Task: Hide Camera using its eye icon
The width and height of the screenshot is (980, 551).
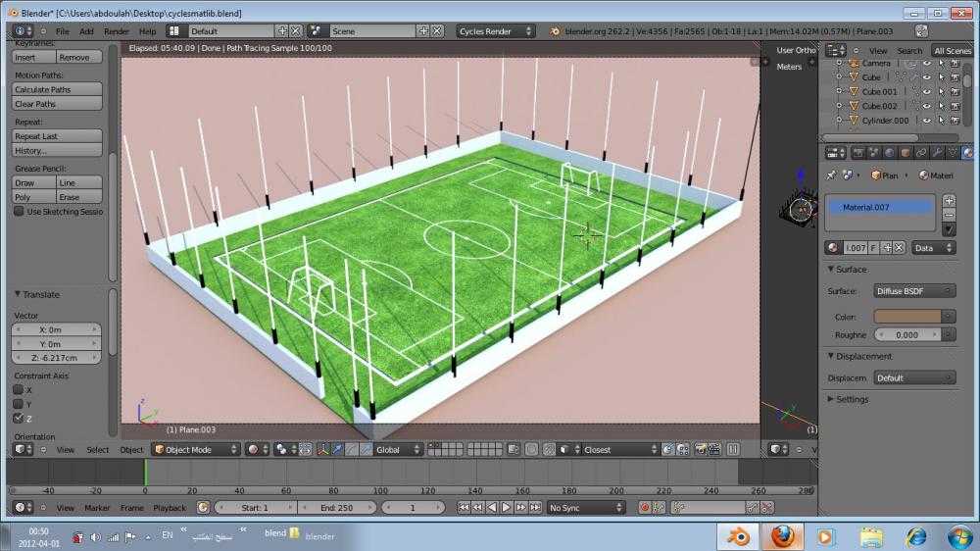Action: (x=927, y=63)
